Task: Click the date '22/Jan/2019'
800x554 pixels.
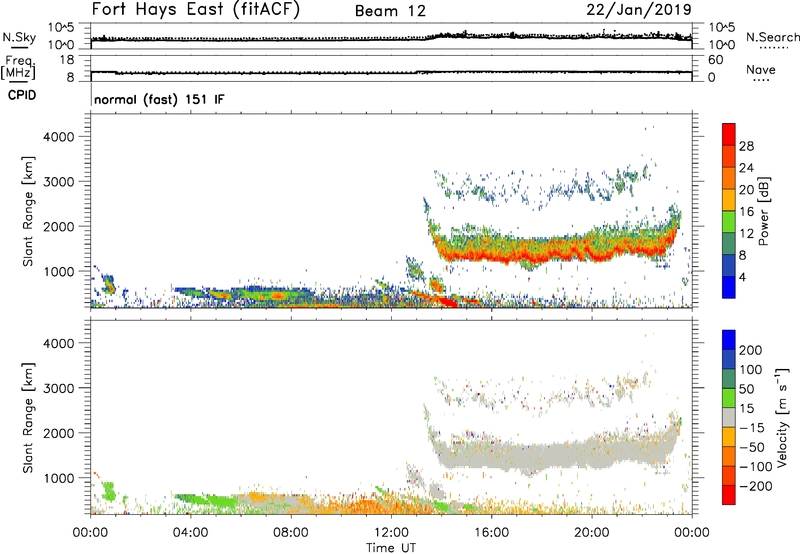Action: [639, 10]
